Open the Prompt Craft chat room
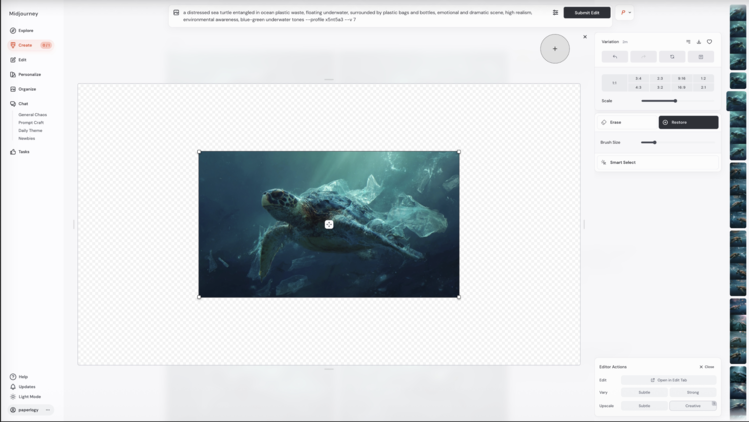749x422 pixels. [x=31, y=123]
